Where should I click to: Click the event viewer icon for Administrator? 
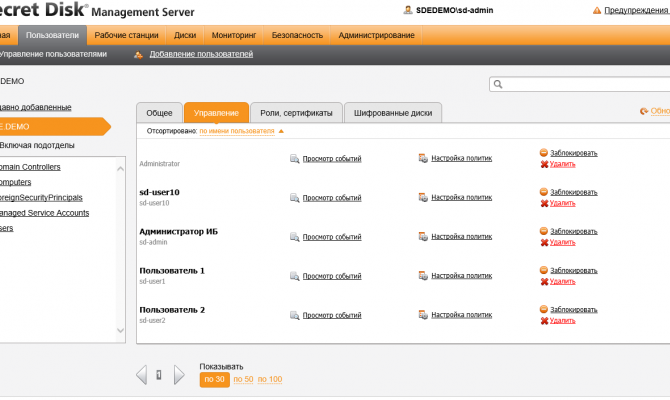point(294,159)
